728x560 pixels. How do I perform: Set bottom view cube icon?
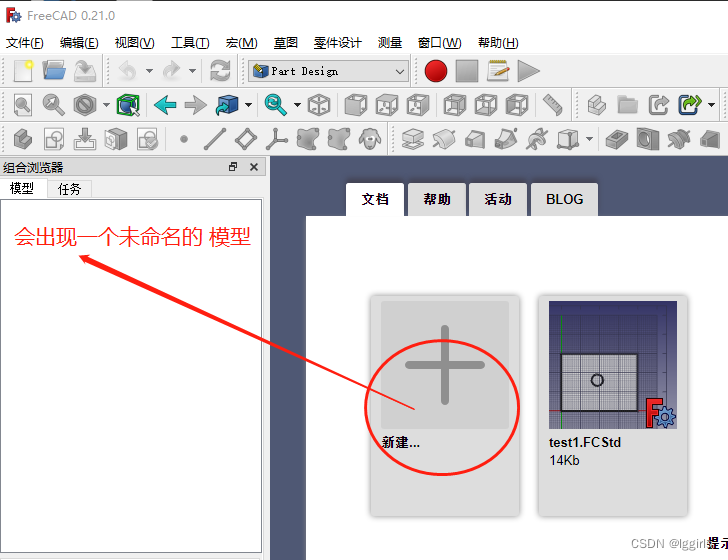tap(486, 105)
